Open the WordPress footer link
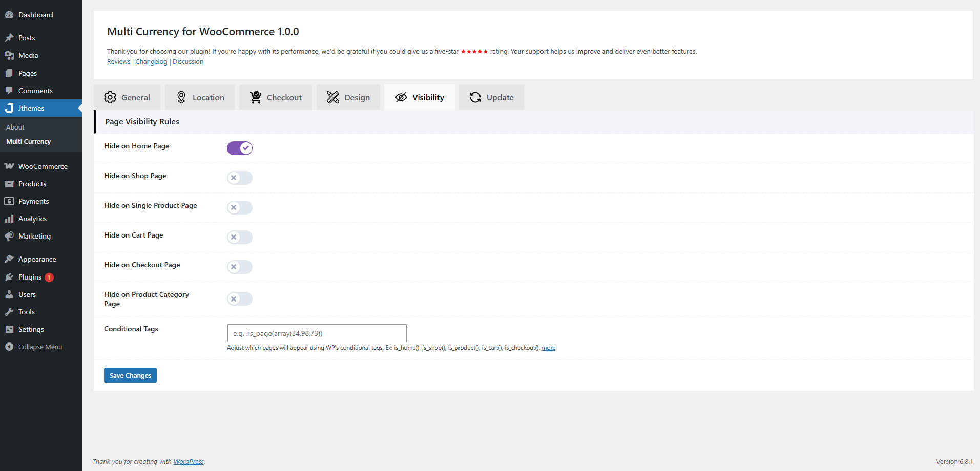 [189, 461]
